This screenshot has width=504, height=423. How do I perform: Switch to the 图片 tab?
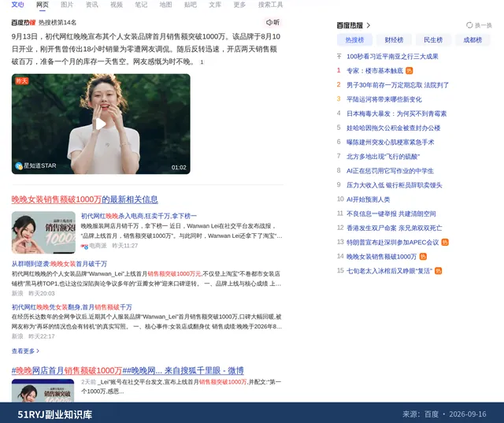(67, 5)
